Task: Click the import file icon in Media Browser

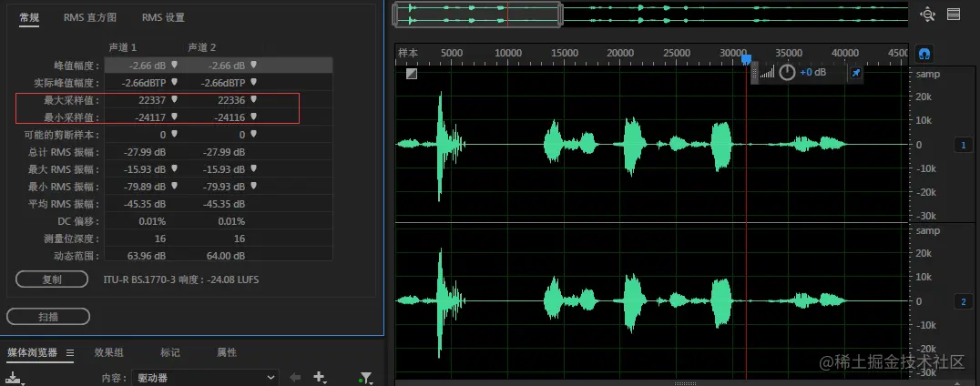Action: (15, 378)
